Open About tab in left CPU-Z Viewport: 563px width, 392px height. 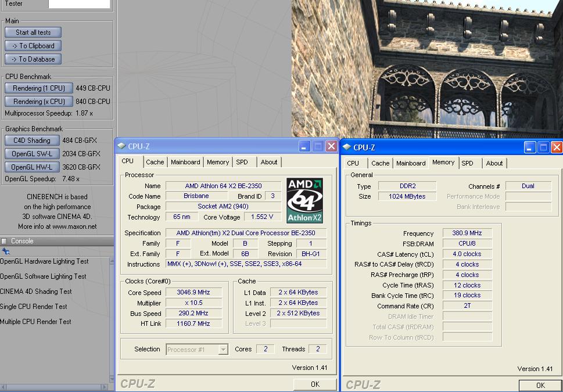click(269, 162)
